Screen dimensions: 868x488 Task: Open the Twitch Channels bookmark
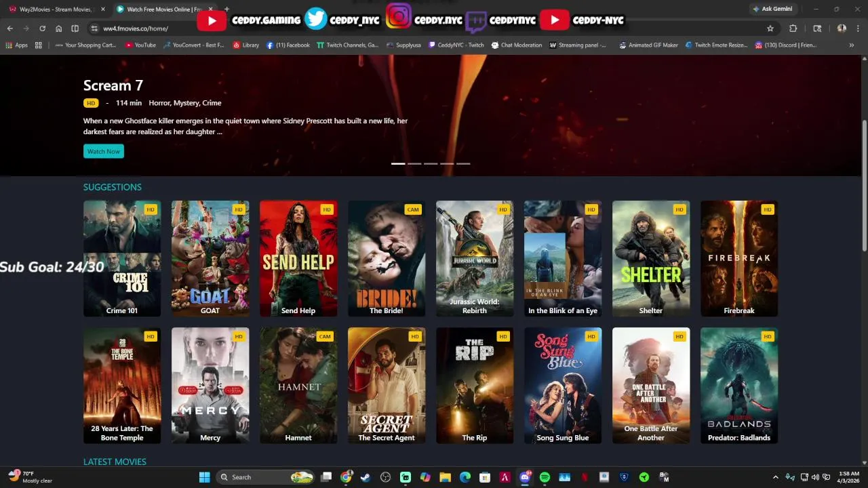point(348,45)
